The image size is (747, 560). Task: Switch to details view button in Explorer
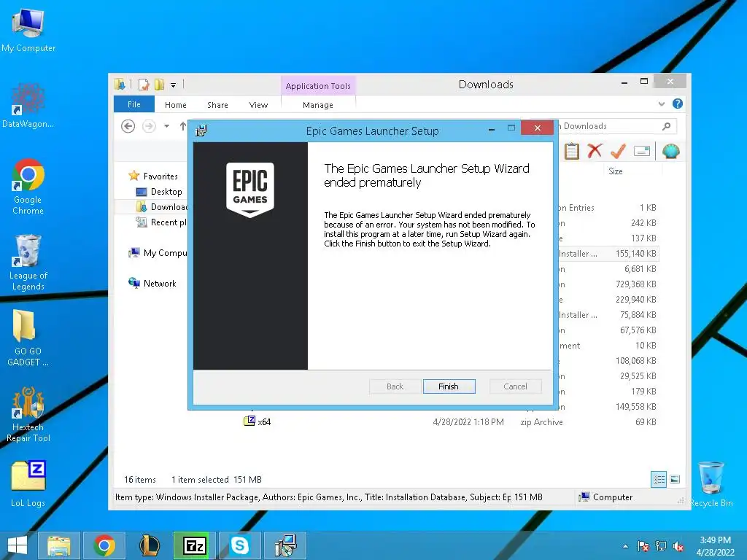pos(659,480)
